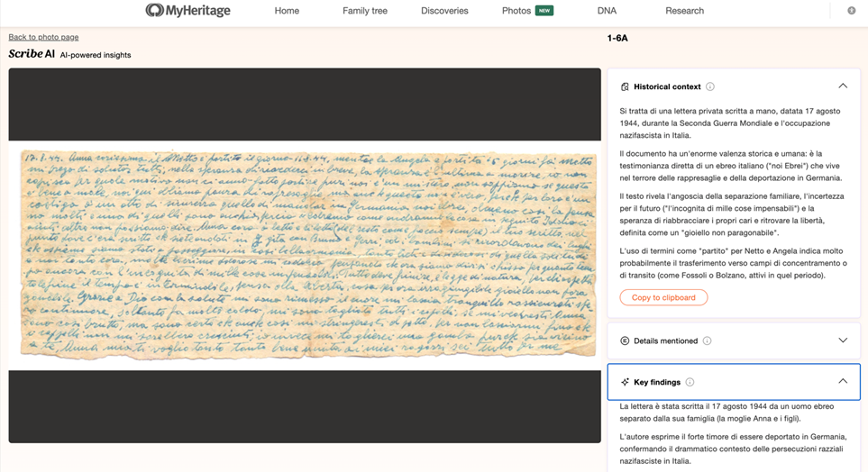
Task: Click the Key findings sparkle icon
Action: click(625, 382)
